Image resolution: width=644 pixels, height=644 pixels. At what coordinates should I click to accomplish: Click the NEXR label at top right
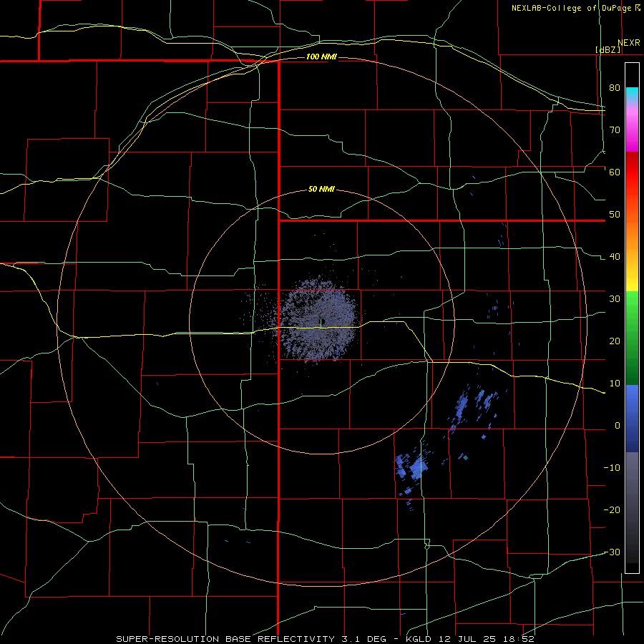tap(629, 43)
